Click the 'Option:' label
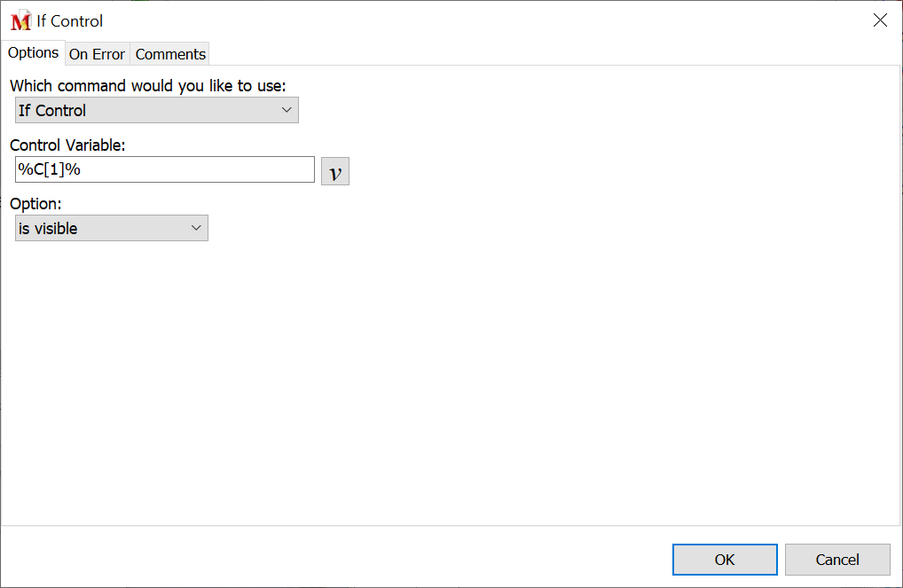Screen dimensions: 903x588 35,204
